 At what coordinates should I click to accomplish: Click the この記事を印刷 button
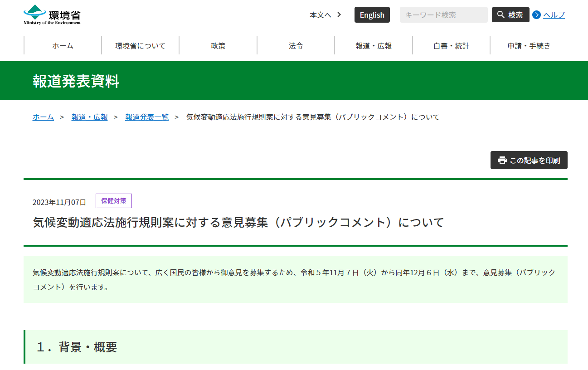(529, 160)
